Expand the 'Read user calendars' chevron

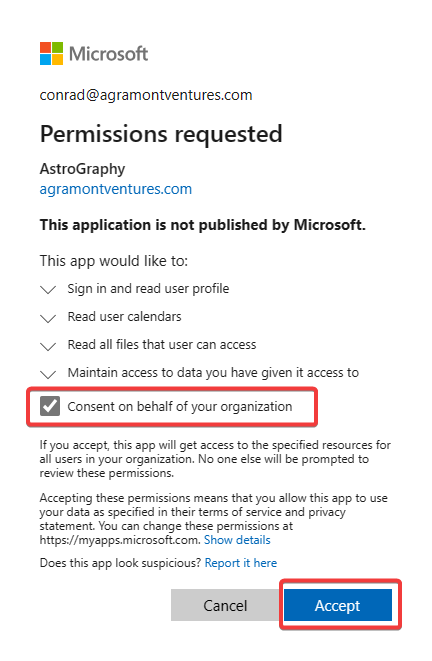(x=48, y=318)
